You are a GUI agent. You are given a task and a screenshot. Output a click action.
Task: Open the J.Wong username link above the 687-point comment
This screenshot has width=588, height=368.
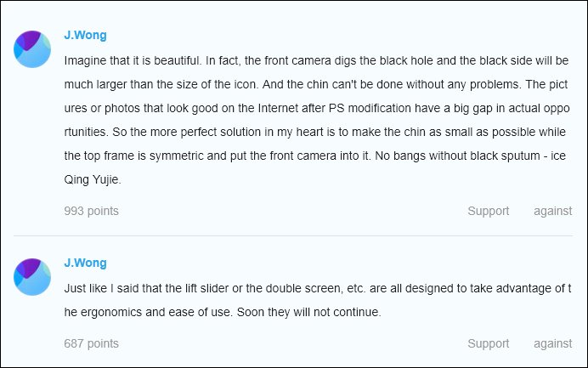[x=86, y=263]
